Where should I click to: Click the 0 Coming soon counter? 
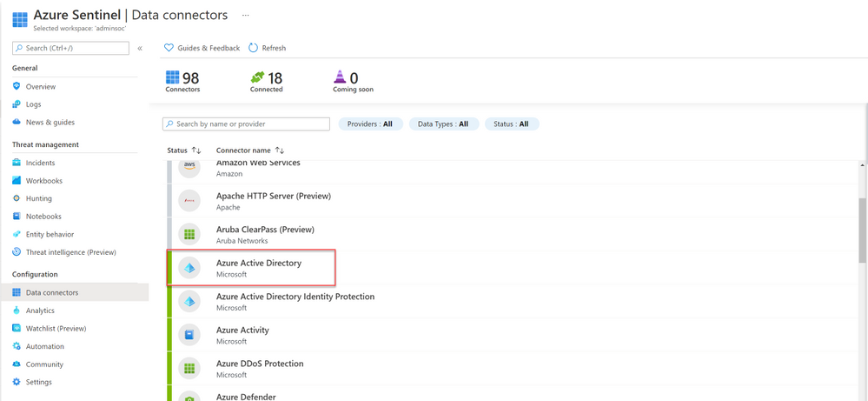(353, 82)
